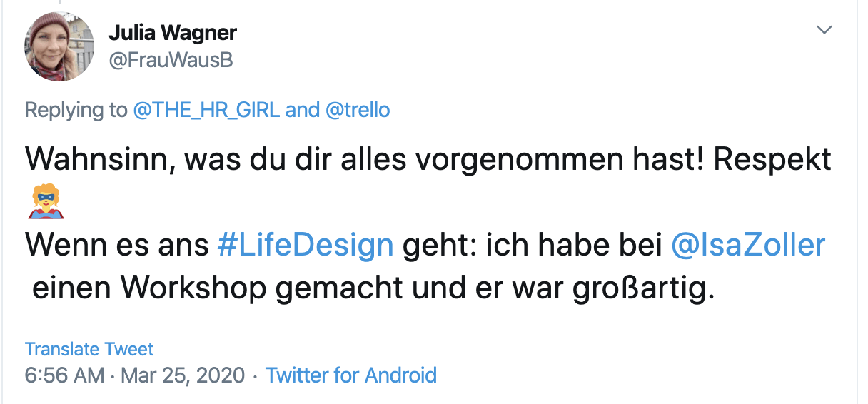Click the word 'Respekt' in the tweet
This screenshot has height=404, width=868.
pos(772,159)
